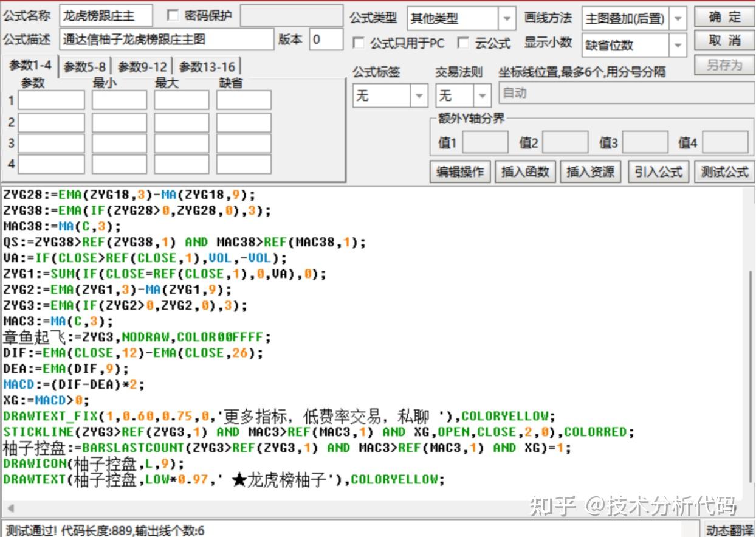Click the 公式描述 text field
The width and height of the screenshot is (756, 537).
pos(167,40)
